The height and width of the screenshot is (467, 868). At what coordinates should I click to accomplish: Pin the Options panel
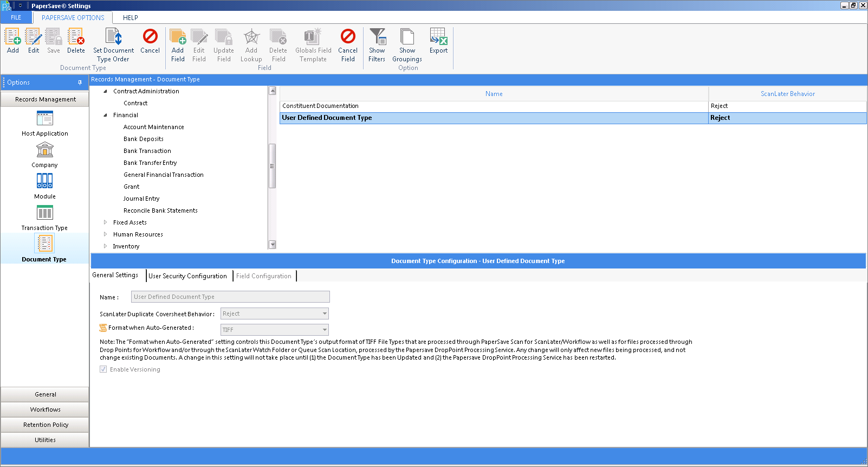[x=80, y=82]
